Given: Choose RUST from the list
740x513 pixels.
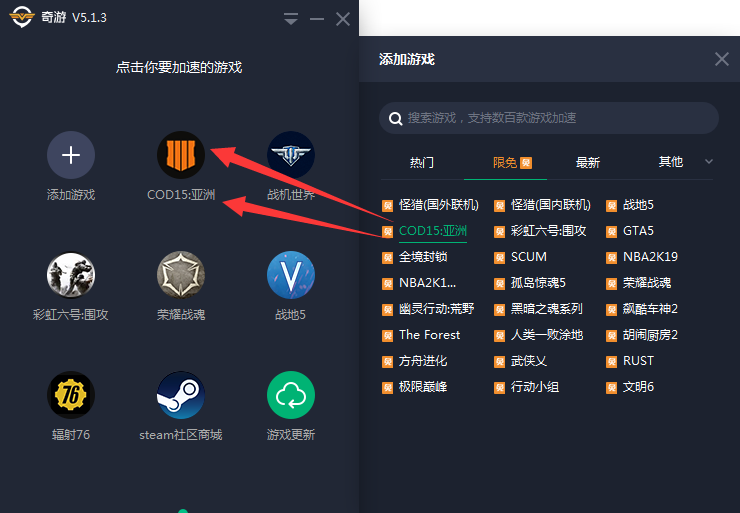Looking at the screenshot, I should [638, 361].
